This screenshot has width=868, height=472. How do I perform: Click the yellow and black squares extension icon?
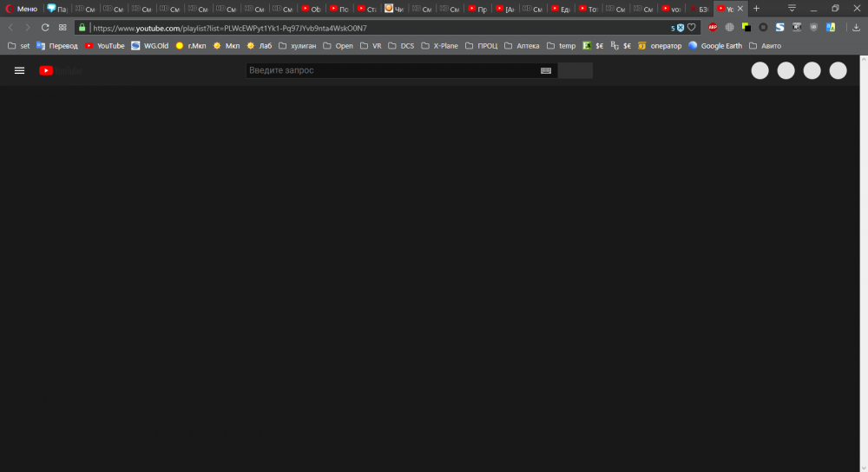746,27
